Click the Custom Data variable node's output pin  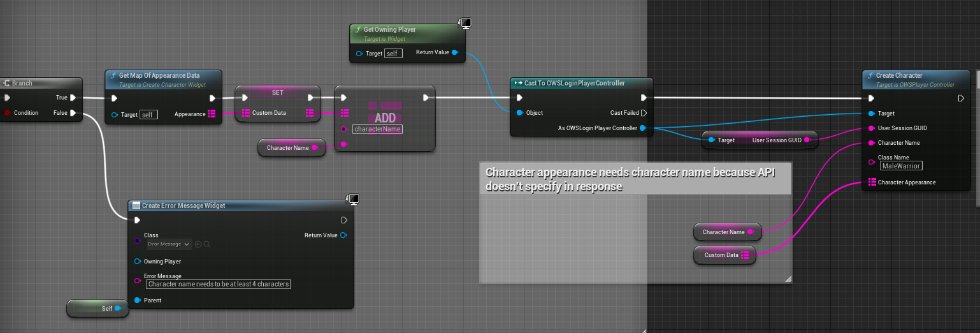(745, 255)
